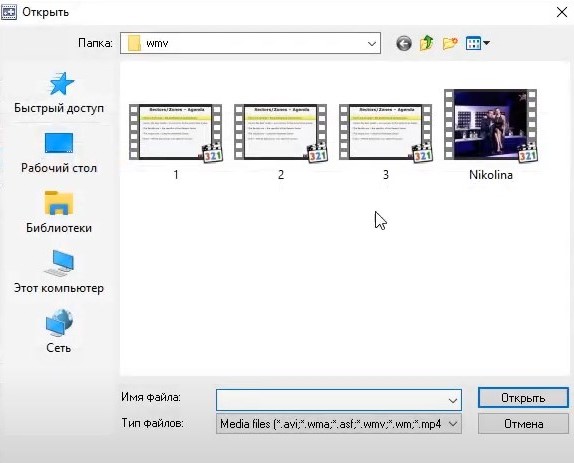Select the Nikolina video thumbnail
This screenshot has width=574, height=463.
[x=491, y=126]
